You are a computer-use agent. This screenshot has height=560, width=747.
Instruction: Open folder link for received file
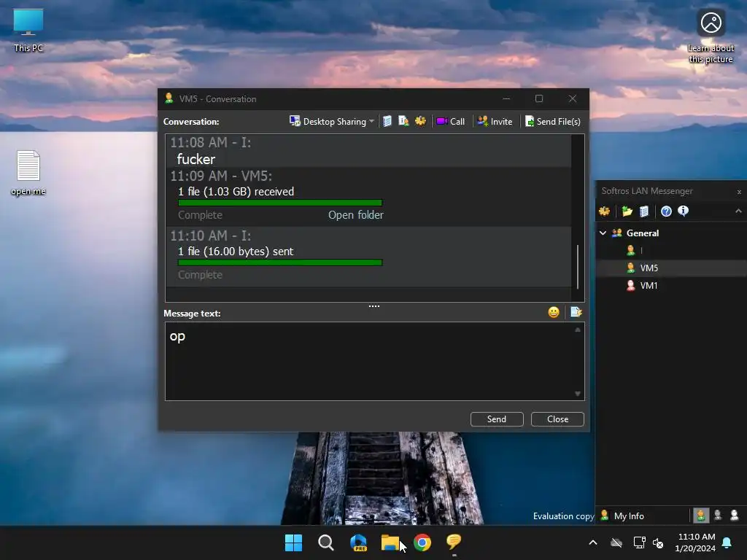click(355, 215)
